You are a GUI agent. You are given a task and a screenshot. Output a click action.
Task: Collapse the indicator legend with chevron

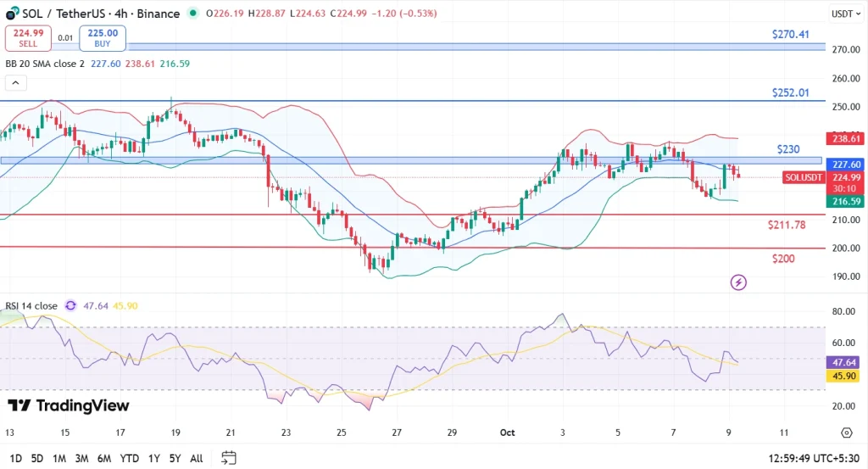pos(15,82)
